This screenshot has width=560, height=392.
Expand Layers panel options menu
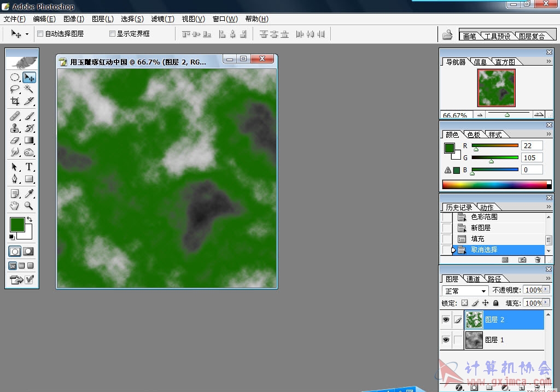(x=549, y=278)
